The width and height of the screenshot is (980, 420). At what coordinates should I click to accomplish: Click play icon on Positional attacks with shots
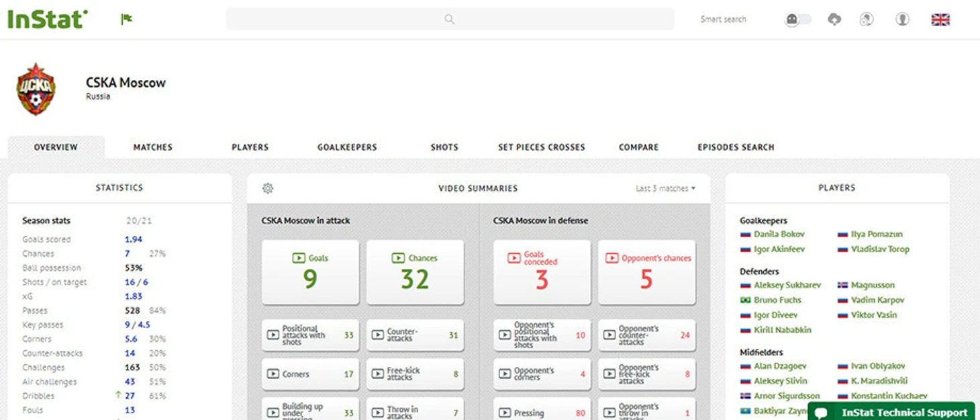coord(273,335)
